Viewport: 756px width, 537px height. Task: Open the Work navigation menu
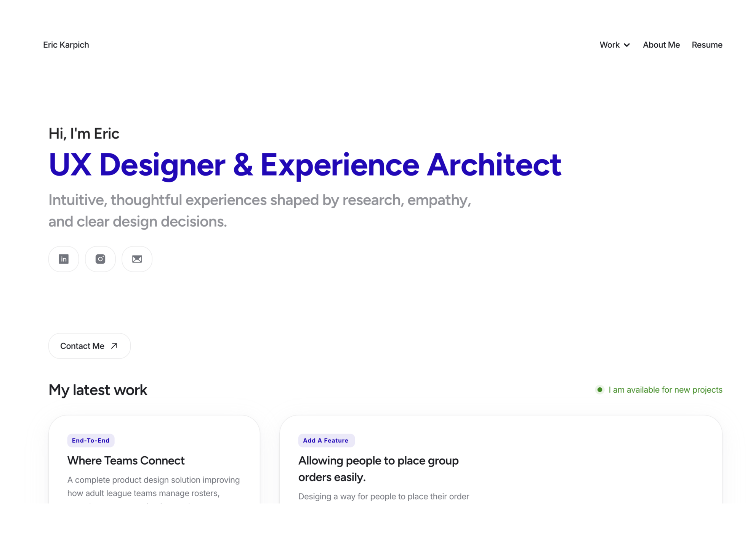tap(610, 45)
